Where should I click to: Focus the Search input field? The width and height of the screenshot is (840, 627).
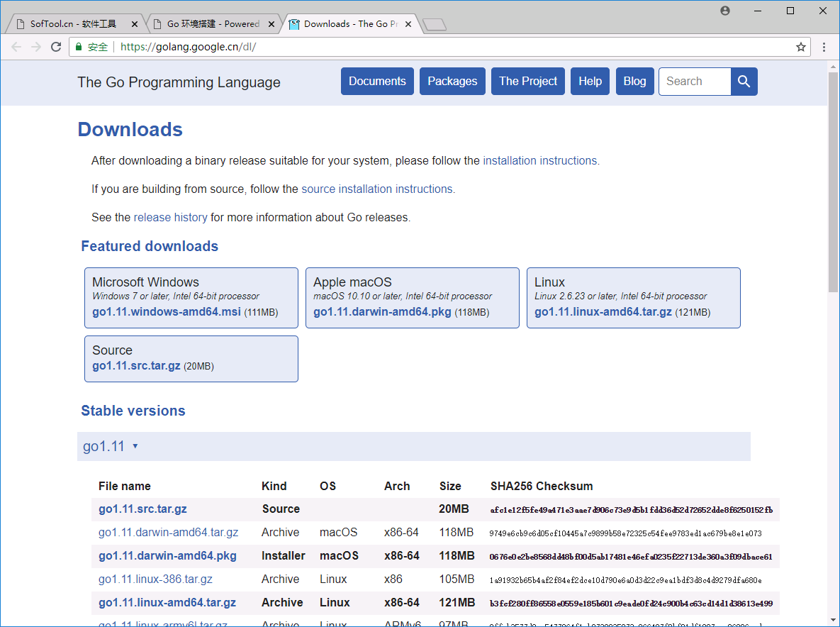(x=695, y=82)
